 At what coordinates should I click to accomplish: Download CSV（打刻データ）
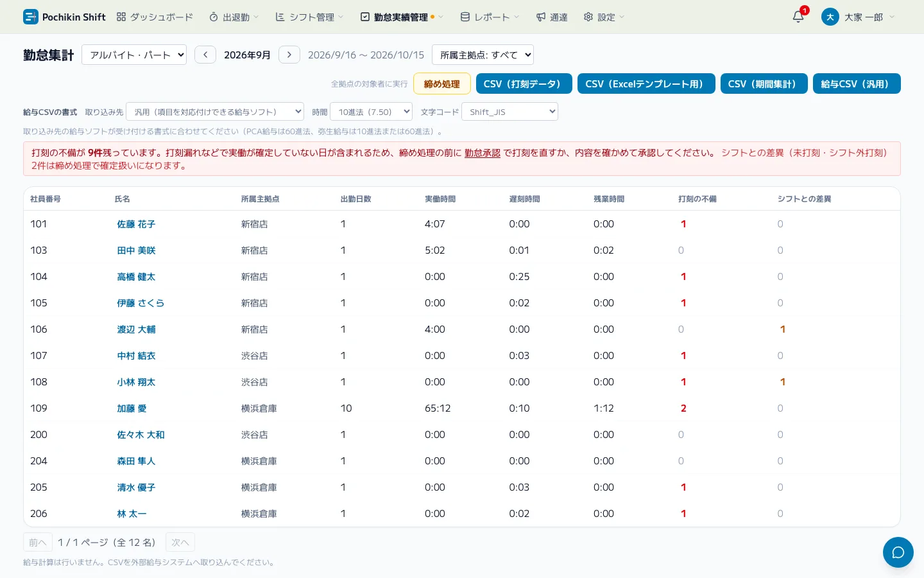coord(524,83)
